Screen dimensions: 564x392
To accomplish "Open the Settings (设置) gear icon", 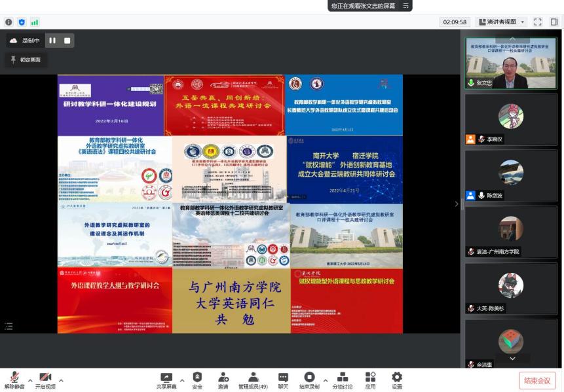I will [397, 378].
